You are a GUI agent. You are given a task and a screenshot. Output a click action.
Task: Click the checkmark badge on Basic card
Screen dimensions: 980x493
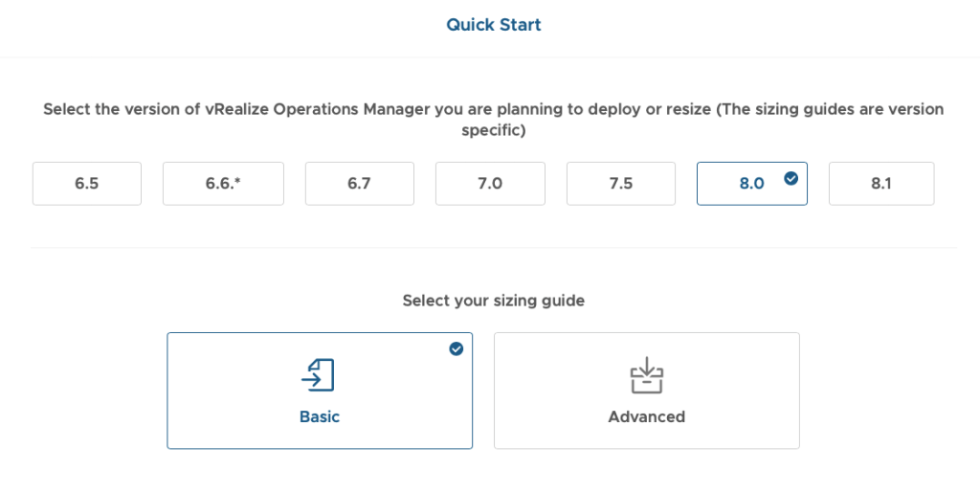point(456,348)
